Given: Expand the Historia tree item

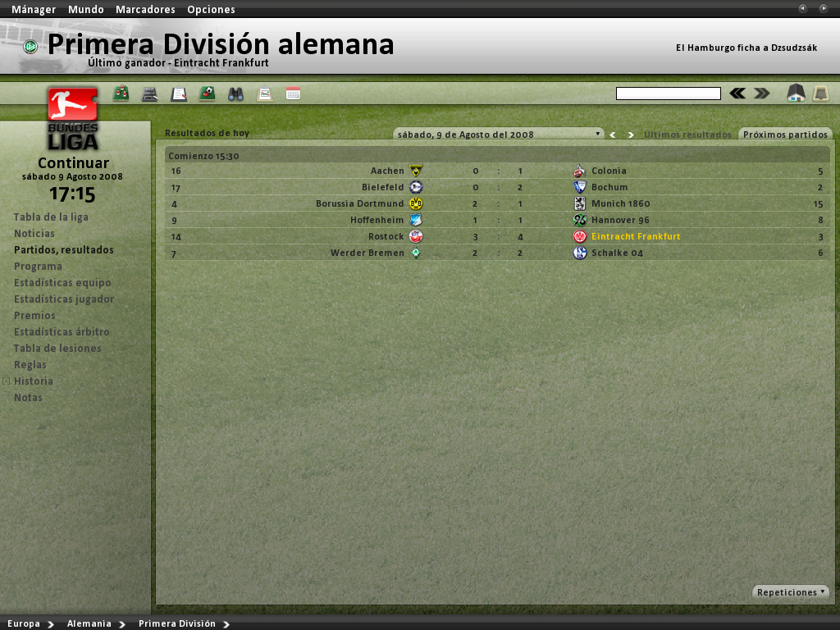Looking at the screenshot, I should (x=7, y=381).
